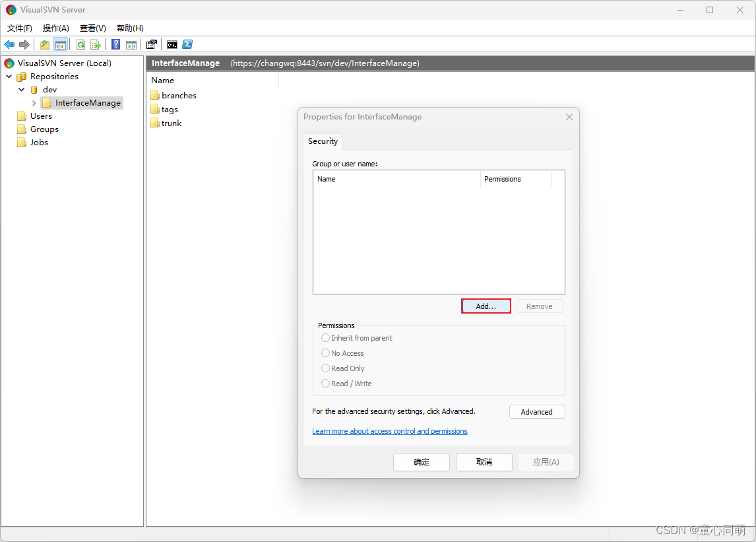Screen dimensions: 756x542
Task: Toggle the Show/Hide Console Tree icon
Action: 60,45
